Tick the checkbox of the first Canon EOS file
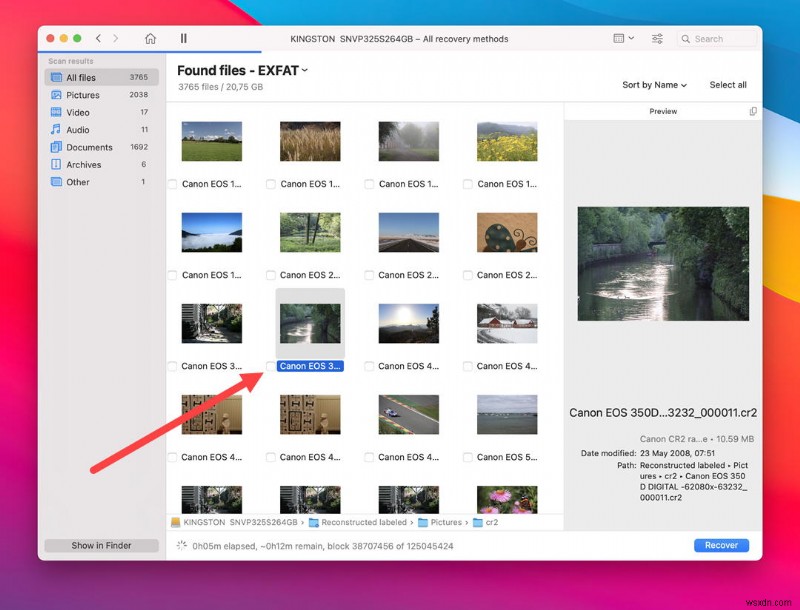Screen dimensions: 800x610 [x=174, y=184]
